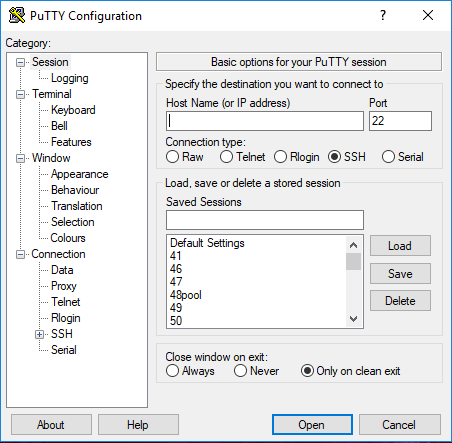Click the Load session button

400,246
